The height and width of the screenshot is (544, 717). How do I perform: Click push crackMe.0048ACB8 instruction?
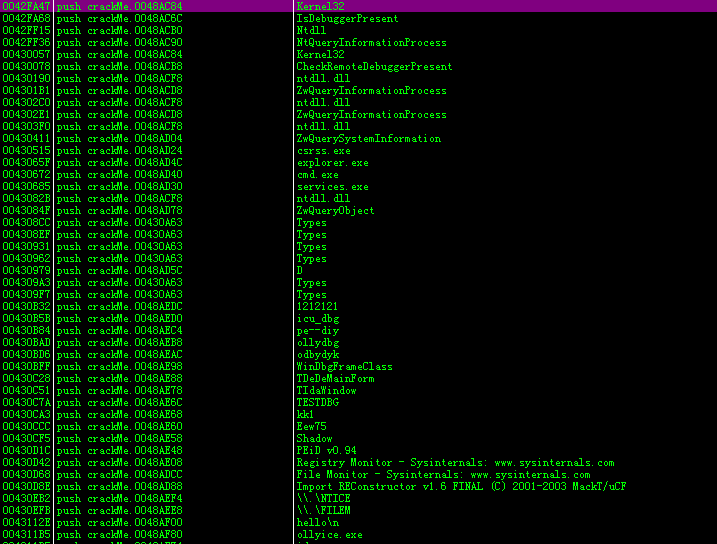[119, 67]
